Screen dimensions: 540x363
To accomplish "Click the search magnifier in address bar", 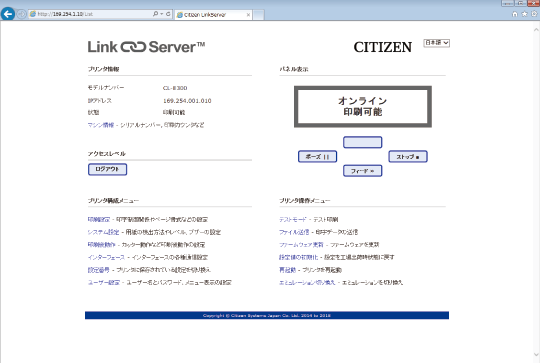I will point(155,14).
